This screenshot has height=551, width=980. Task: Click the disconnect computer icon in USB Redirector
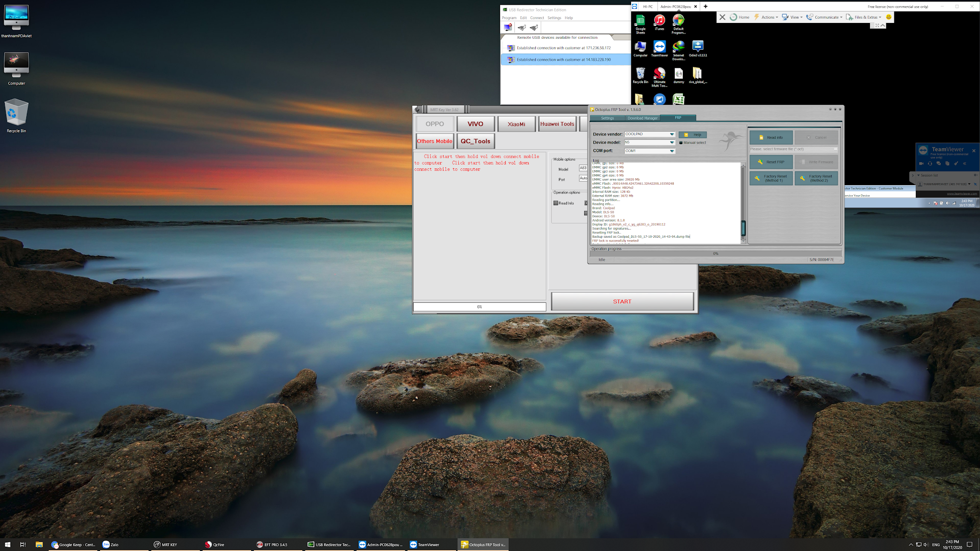click(508, 28)
